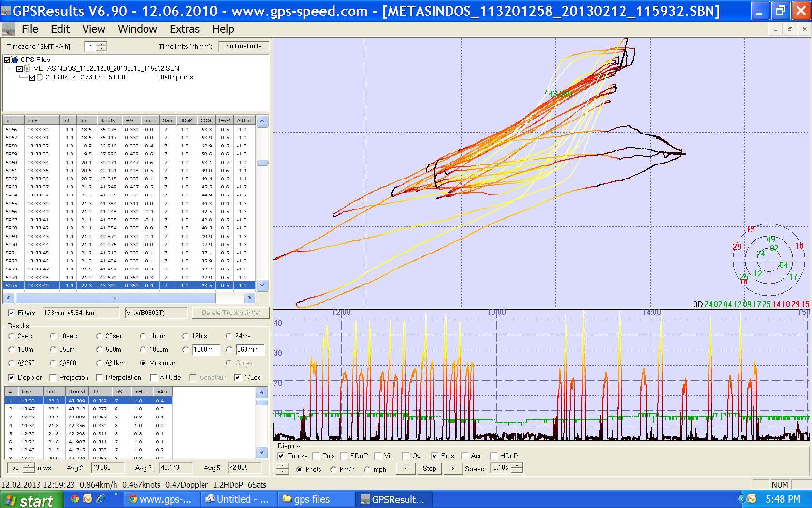Step playback backward with the left arrow
The width and height of the screenshot is (812, 508).
(406, 468)
